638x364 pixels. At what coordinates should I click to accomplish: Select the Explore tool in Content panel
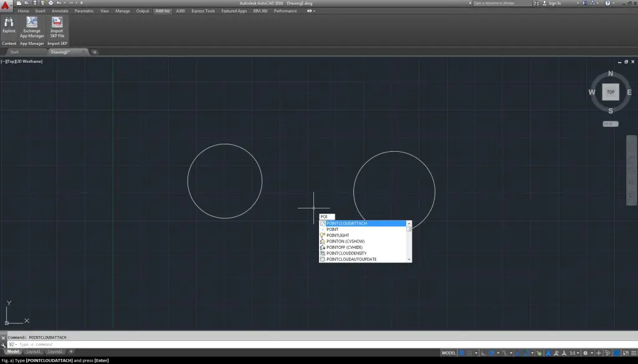coord(9,25)
